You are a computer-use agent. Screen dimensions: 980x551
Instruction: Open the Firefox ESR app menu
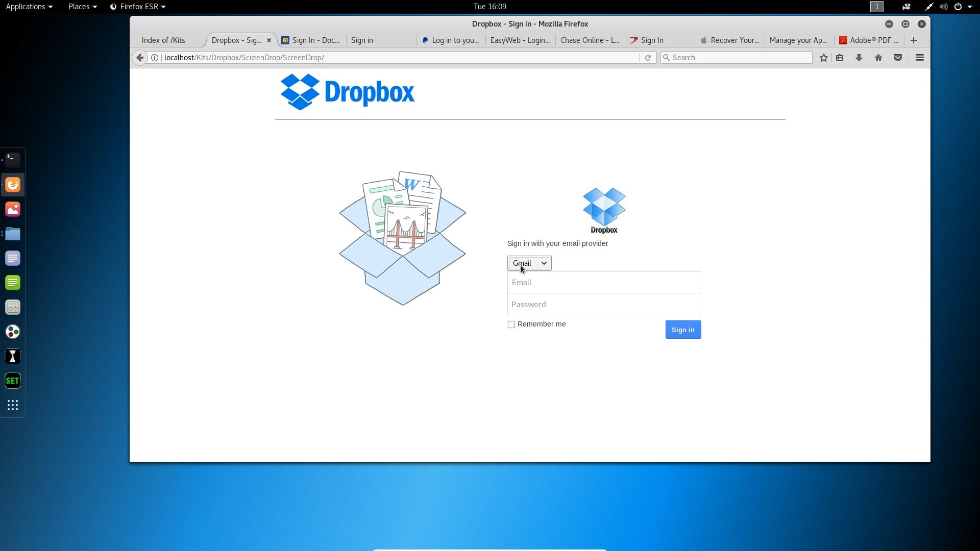(138, 7)
